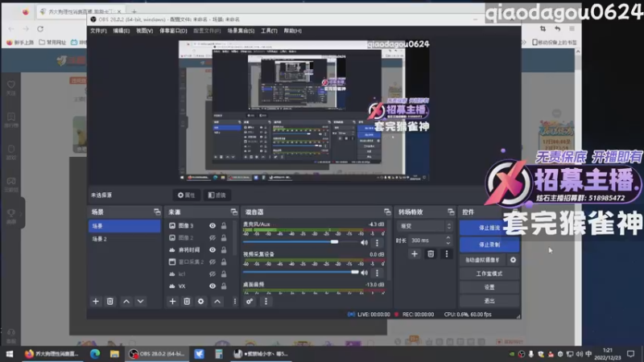Remove scene transition with trash icon
Image resolution: width=644 pixels, height=362 pixels.
click(x=431, y=254)
